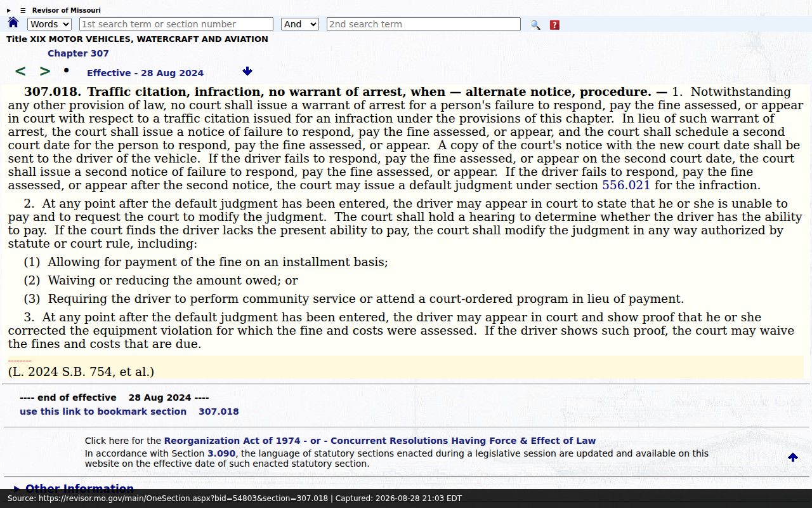The height and width of the screenshot is (508, 812).
Task: Click the 307.018 section heading text
Action: pyautogui.click(x=346, y=92)
